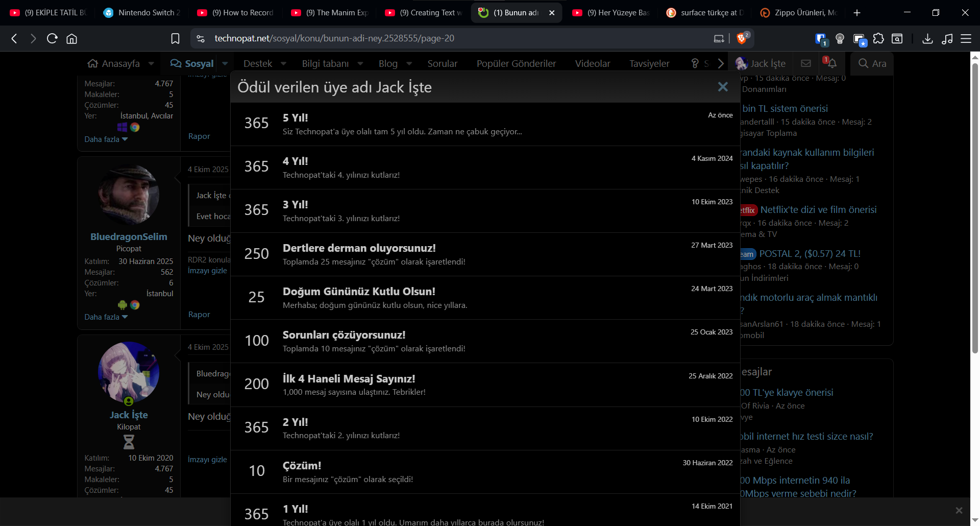Open a new browser tab with plus
The image size is (980, 526).
tap(857, 13)
